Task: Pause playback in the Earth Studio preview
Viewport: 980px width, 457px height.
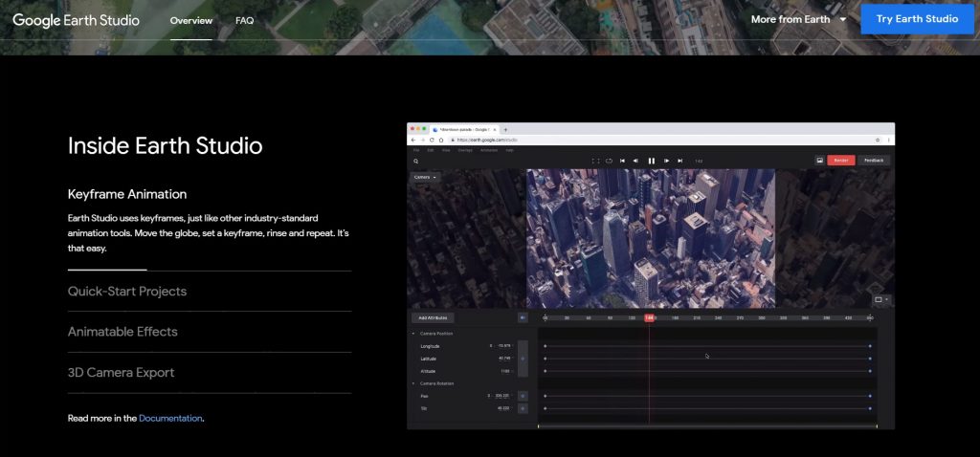Action: (652, 161)
